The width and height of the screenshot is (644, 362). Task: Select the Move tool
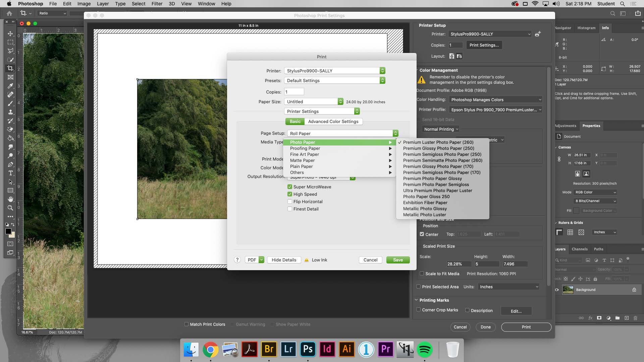coord(10,34)
